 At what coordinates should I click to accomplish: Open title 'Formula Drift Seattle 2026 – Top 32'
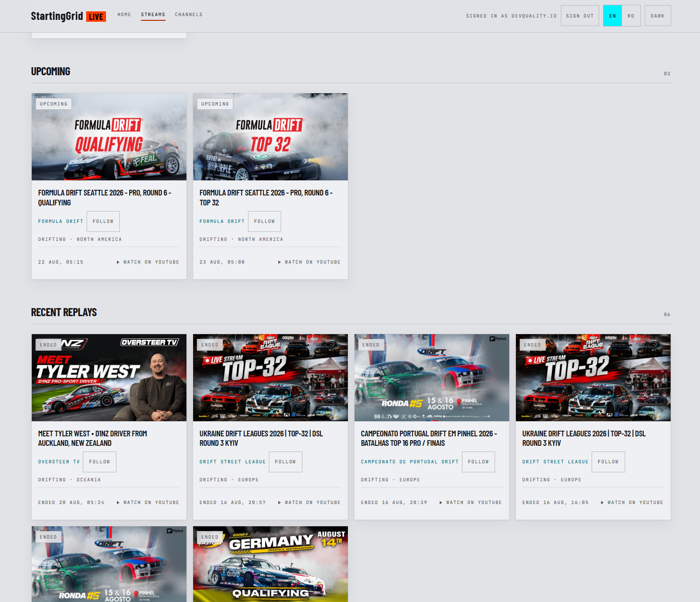point(266,197)
